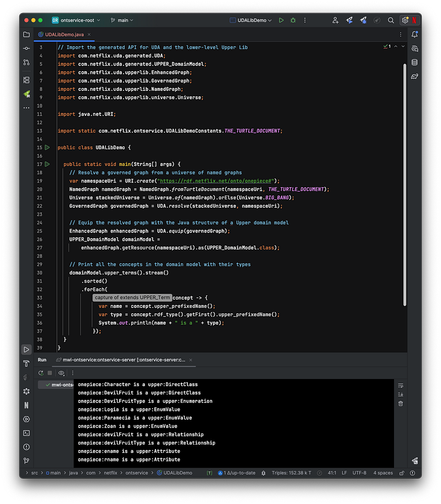This screenshot has height=504, width=441.
Task: Open the Commit tool window
Action: [26, 48]
